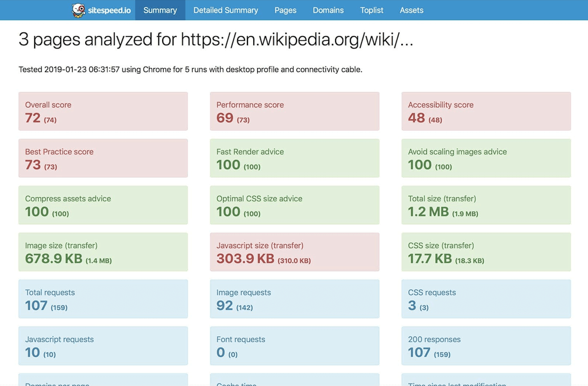Open the Best Practice score card
Image resolution: width=588 pixels, height=386 pixels.
coord(103,158)
